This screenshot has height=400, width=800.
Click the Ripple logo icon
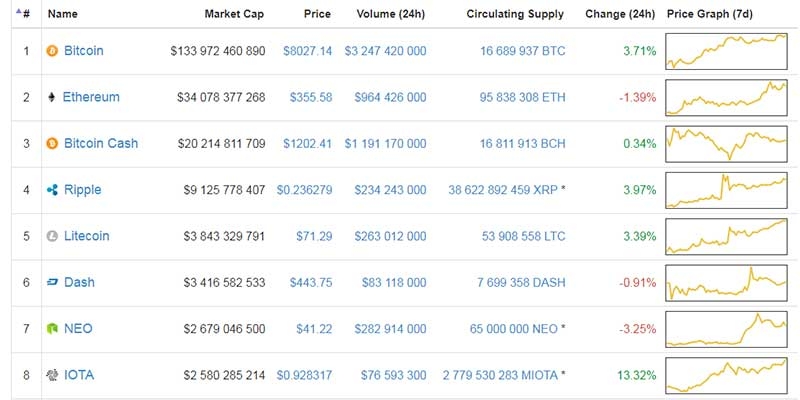[x=52, y=190]
